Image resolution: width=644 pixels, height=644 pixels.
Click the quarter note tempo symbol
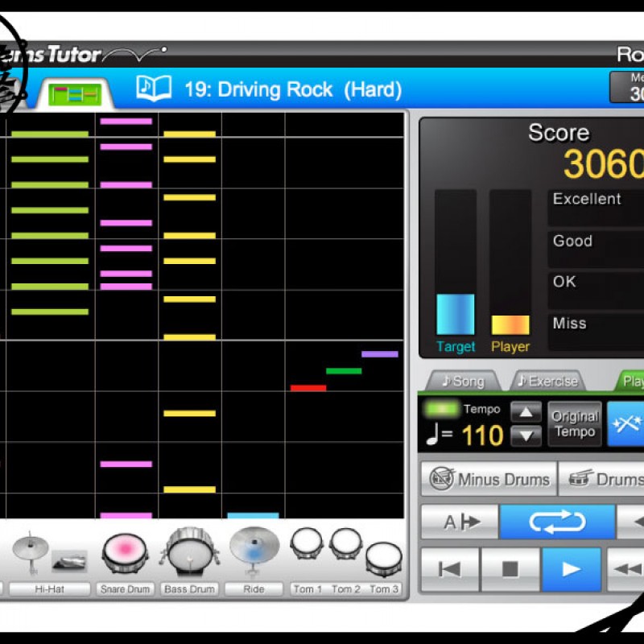[x=433, y=435]
